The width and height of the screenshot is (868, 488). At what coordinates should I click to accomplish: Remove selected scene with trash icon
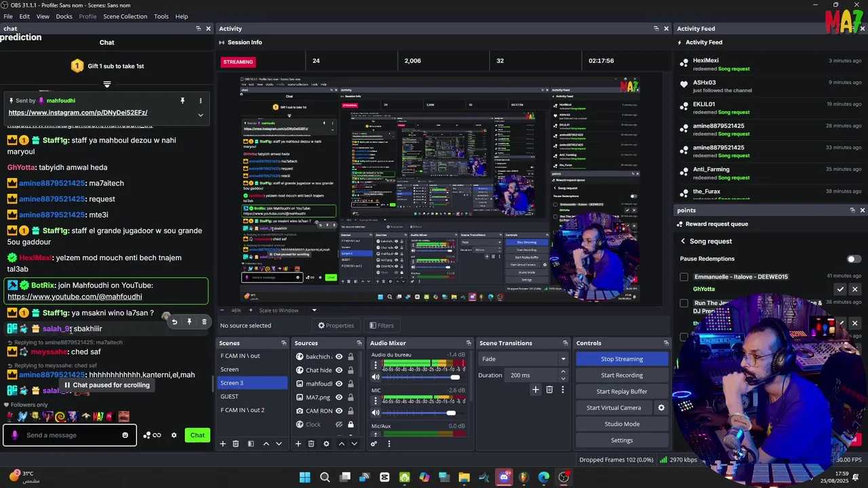235,444
